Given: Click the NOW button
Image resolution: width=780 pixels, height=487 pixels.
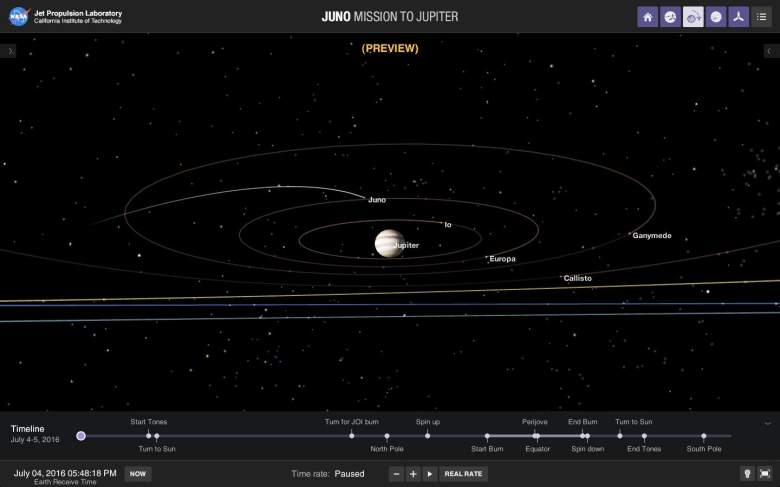Looking at the screenshot, I should pos(138,474).
